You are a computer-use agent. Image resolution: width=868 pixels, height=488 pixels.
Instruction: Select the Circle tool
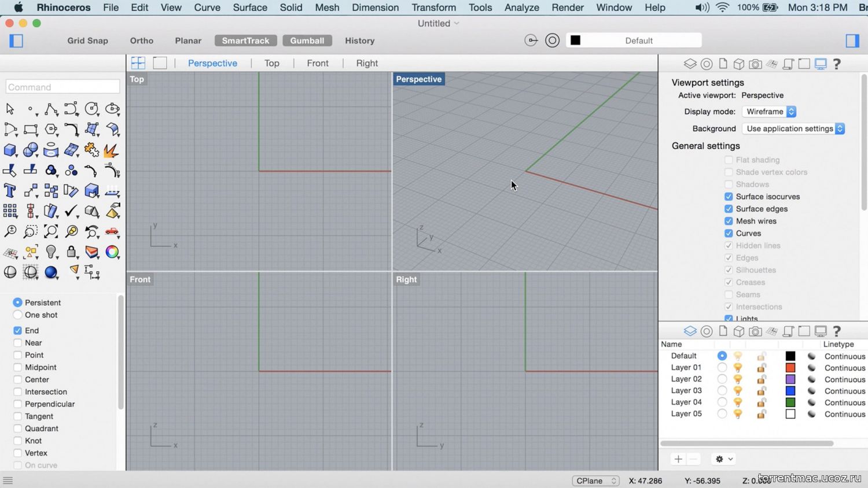pyautogui.click(x=91, y=109)
